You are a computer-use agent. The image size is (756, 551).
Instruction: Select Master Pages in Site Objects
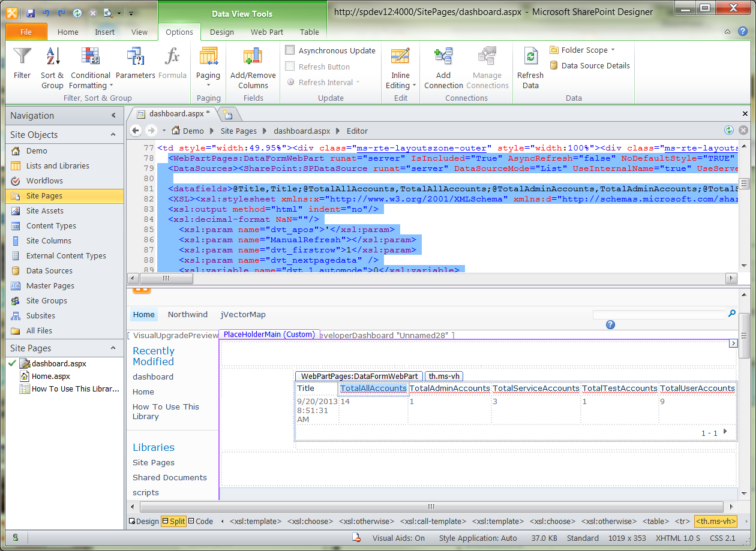(x=50, y=285)
